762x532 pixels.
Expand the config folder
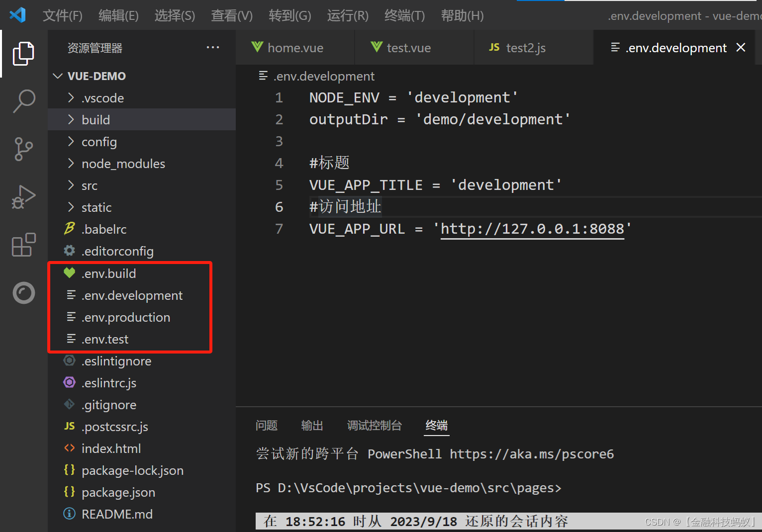[71, 141]
